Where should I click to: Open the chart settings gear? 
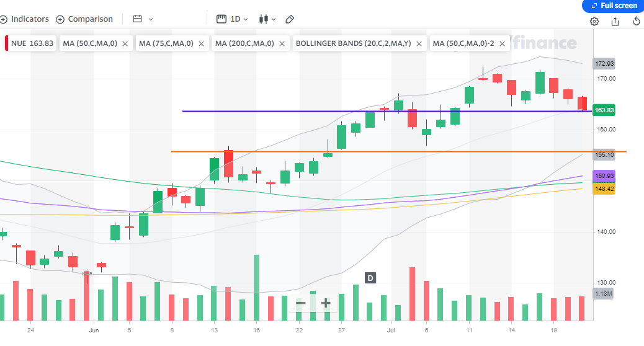594,21
